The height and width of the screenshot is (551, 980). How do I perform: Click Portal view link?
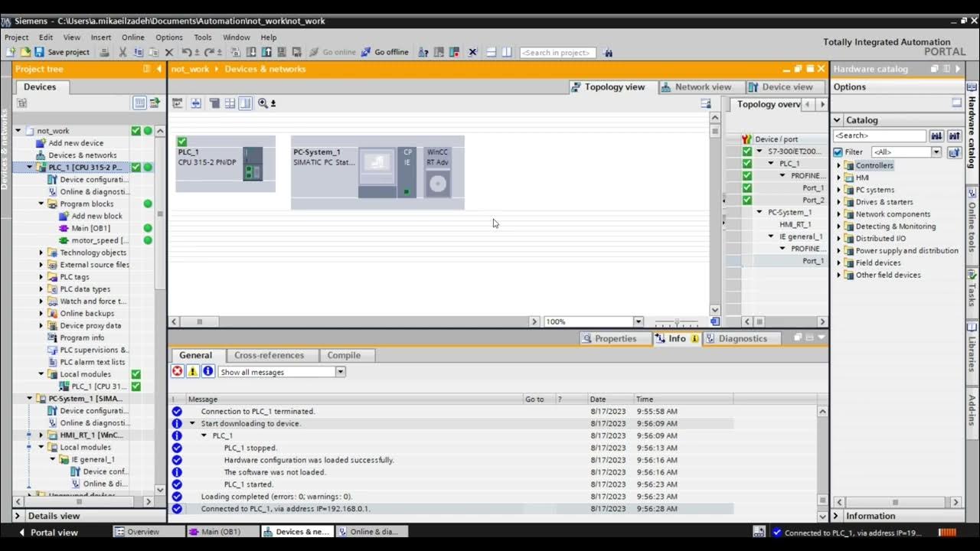[x=48, y=532]
